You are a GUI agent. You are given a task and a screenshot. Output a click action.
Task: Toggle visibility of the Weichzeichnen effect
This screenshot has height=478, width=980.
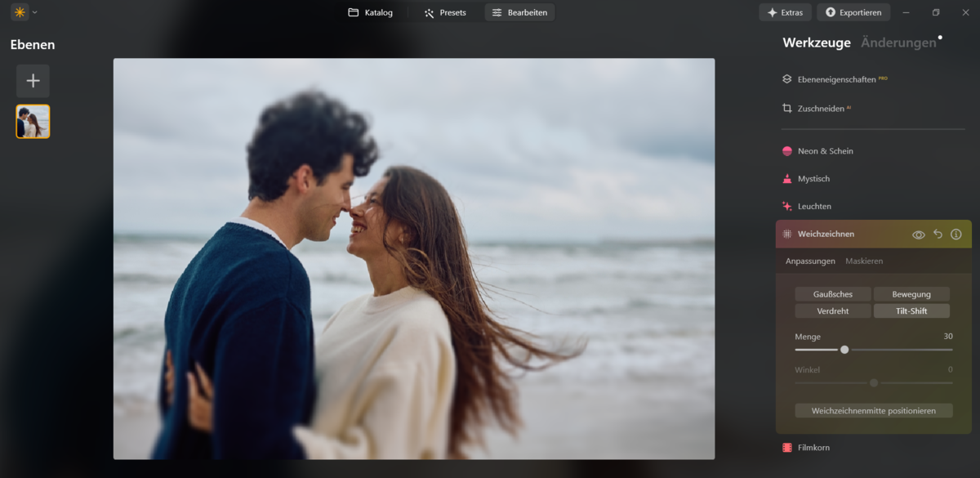920,234
